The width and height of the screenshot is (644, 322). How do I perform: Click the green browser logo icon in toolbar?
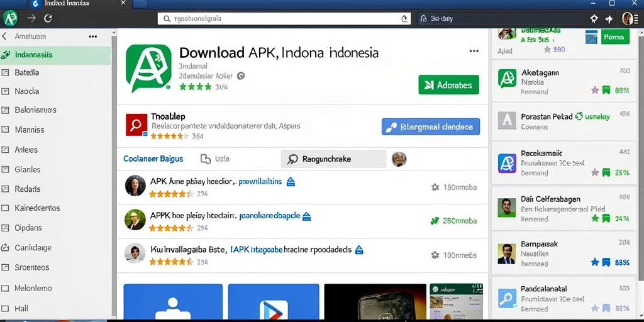[10, 18]
